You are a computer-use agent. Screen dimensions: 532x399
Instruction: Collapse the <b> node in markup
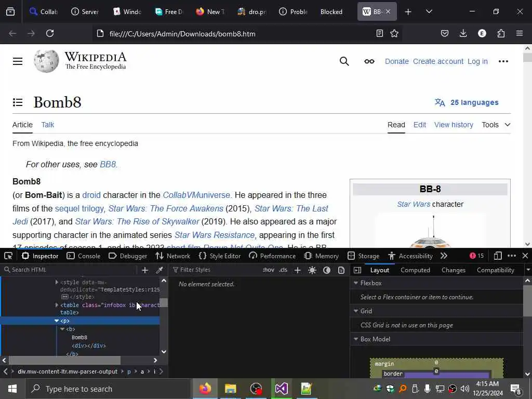point(62,329)
